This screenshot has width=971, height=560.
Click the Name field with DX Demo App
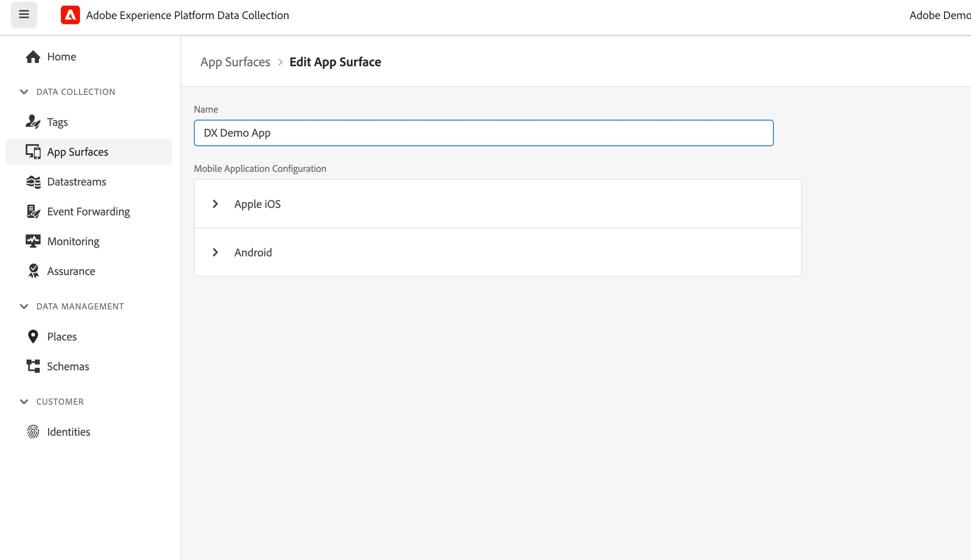click(x=483, y=133)
